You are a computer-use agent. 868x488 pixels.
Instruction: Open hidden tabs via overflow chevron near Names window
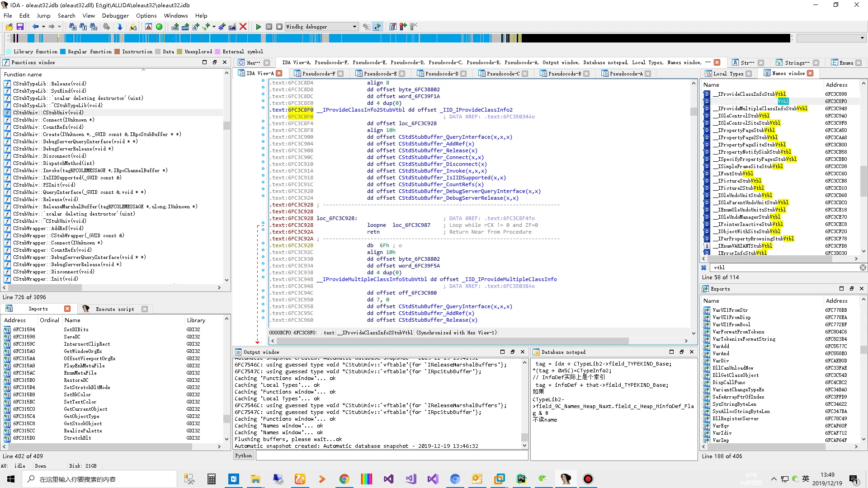[x=708, y=62]
